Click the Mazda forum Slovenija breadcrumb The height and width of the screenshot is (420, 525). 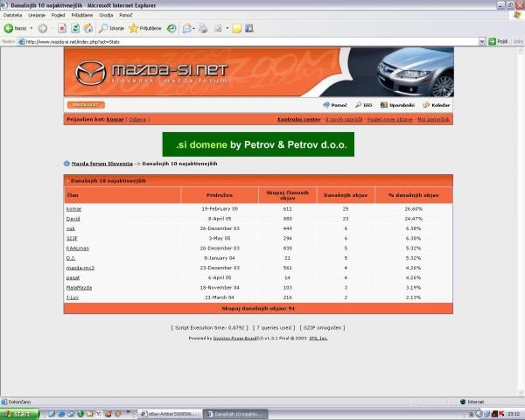[101, 164]
